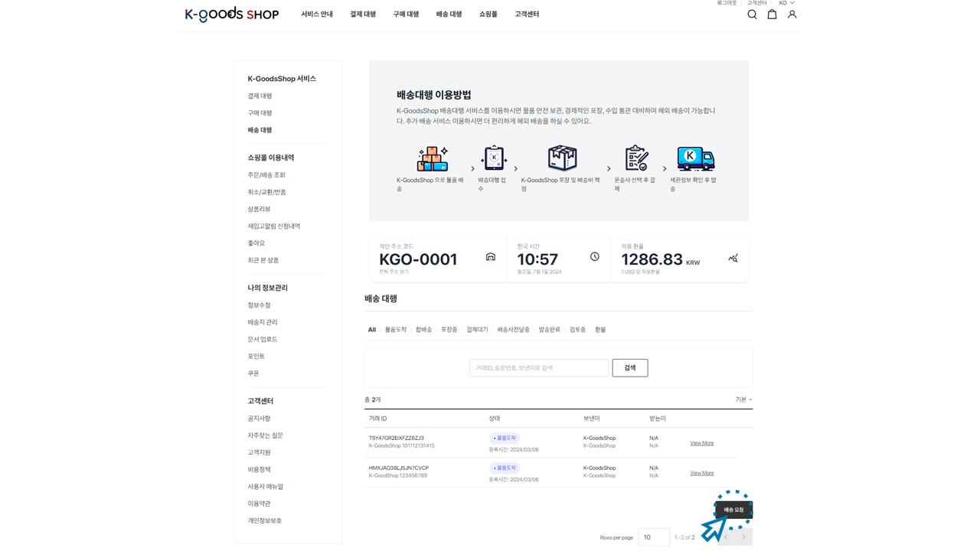Click the transaction search input field

(x=538, y=368)
